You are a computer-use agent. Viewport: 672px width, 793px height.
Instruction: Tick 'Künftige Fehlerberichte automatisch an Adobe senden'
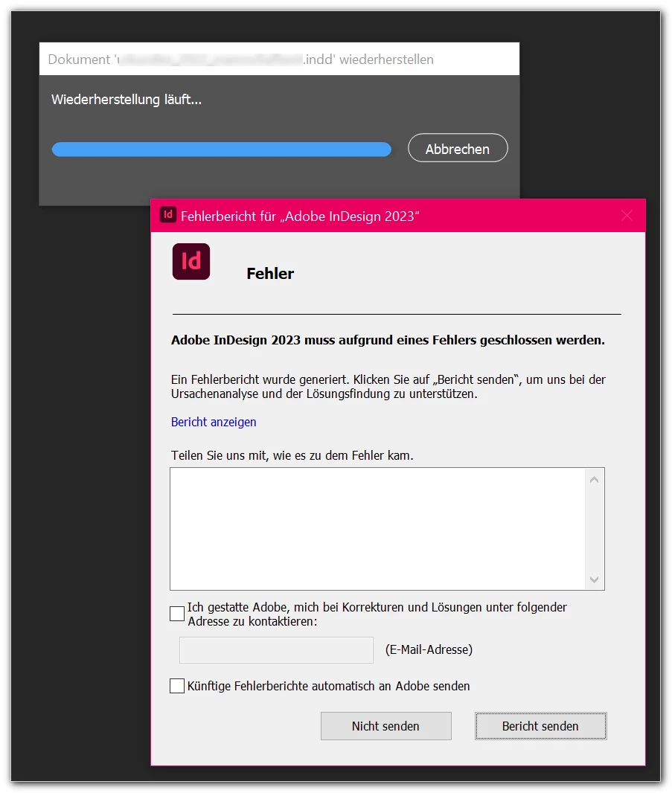click(177, 687)
